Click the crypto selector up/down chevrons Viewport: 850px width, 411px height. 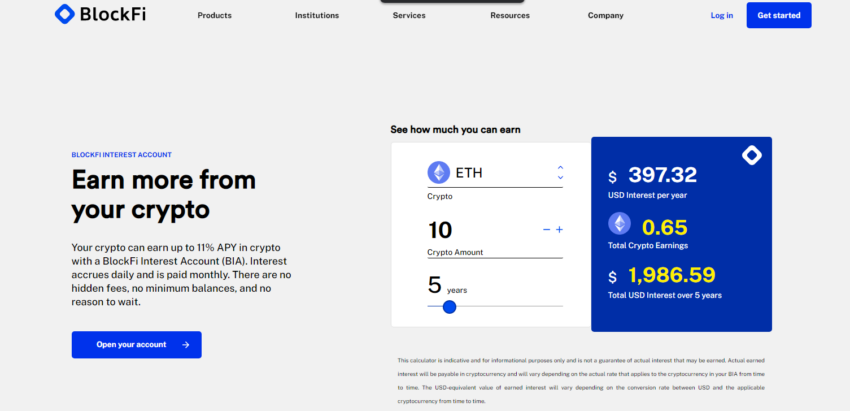(x=561, y=173)
